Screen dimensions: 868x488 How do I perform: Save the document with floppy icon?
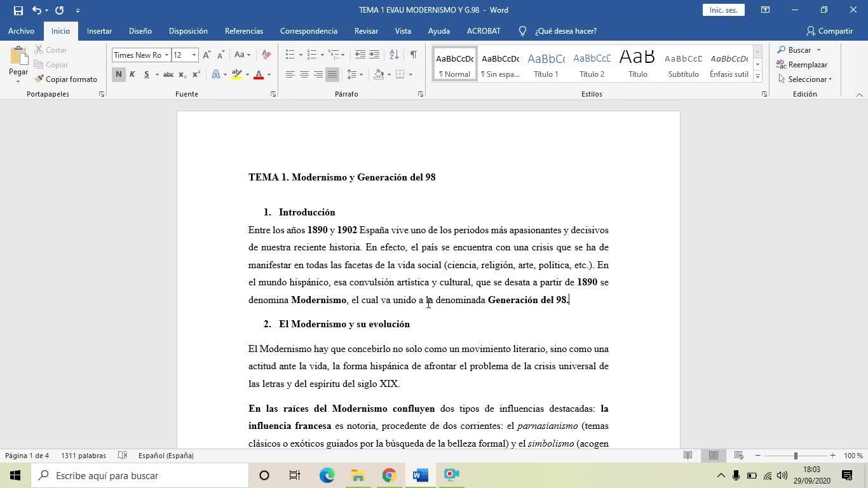18,10
